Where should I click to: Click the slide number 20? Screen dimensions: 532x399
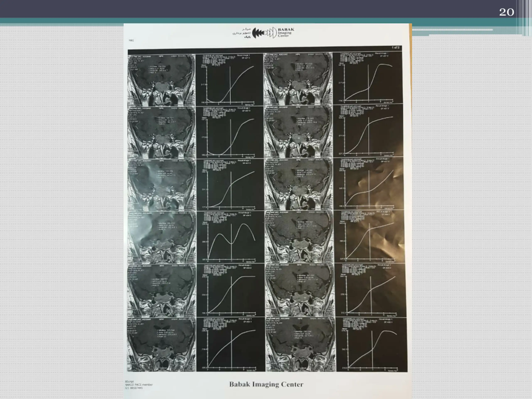coord(506,12)
